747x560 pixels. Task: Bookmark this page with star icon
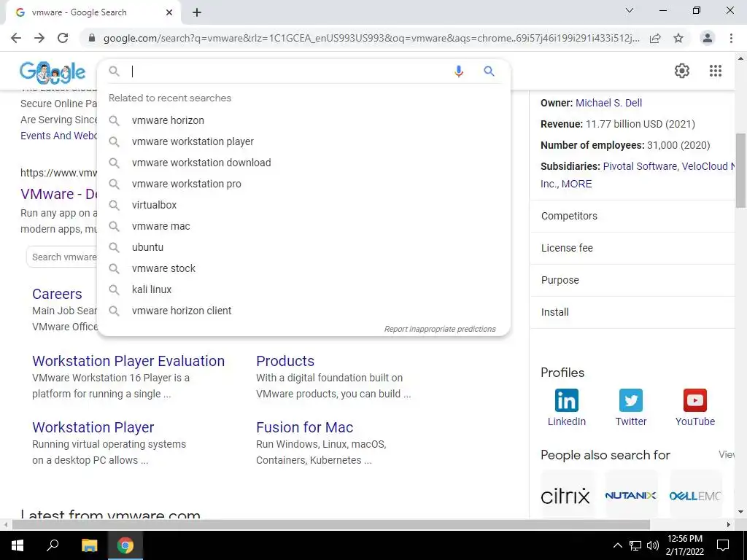(x=678, y=38)
